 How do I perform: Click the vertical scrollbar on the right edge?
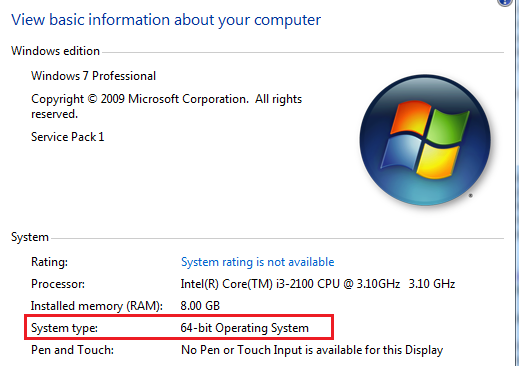tap(517, 183)
